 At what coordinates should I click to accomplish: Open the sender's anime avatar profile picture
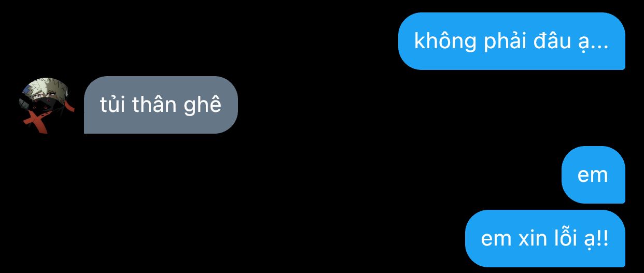click(46, 105)
